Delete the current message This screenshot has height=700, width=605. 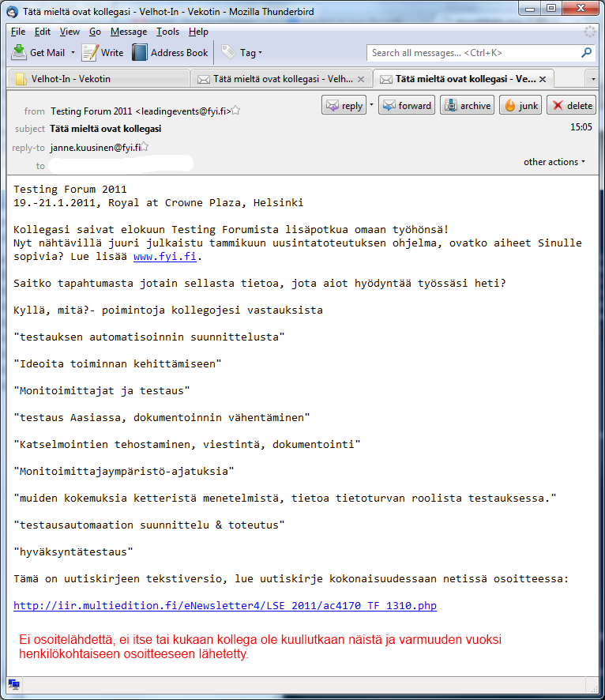[x=571, y=106]
